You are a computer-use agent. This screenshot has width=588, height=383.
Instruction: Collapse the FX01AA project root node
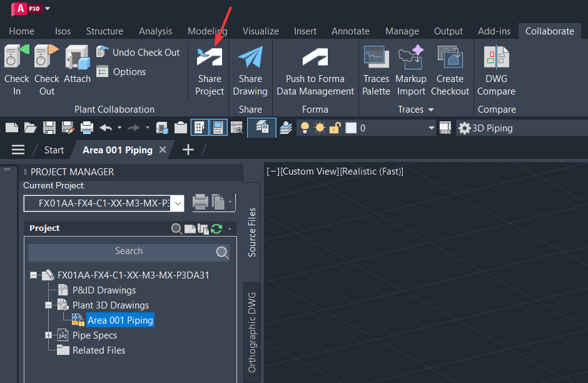(x=33, y=275)
